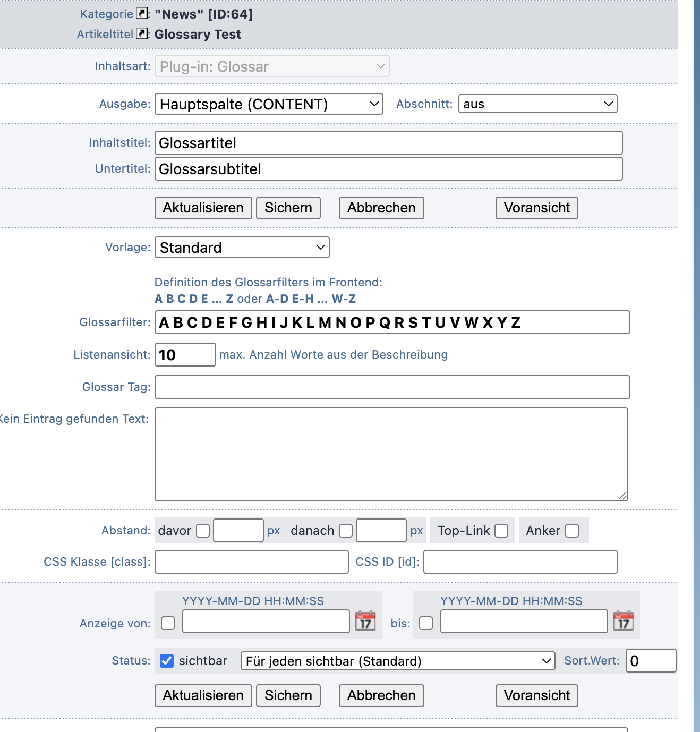Image resolution: width=700 pixels, height=732 pixels.
Task: Uncheck the sichtbar status checkbox
Action: (x=167, y=661)
